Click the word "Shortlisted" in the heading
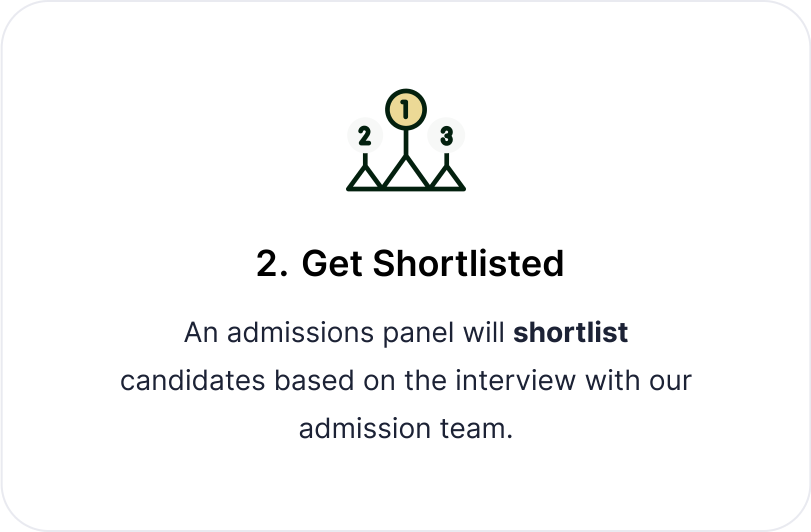The height and width of the screenshot is (532, 811). (468, 264)
